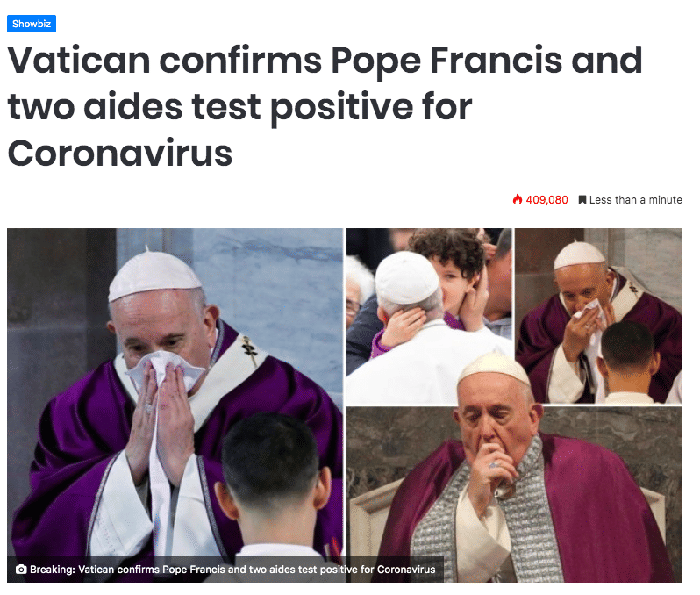This screenshot has height=595, width=700.
Task: Click the folded hands holding tissue
Action: tap(160, 415)
